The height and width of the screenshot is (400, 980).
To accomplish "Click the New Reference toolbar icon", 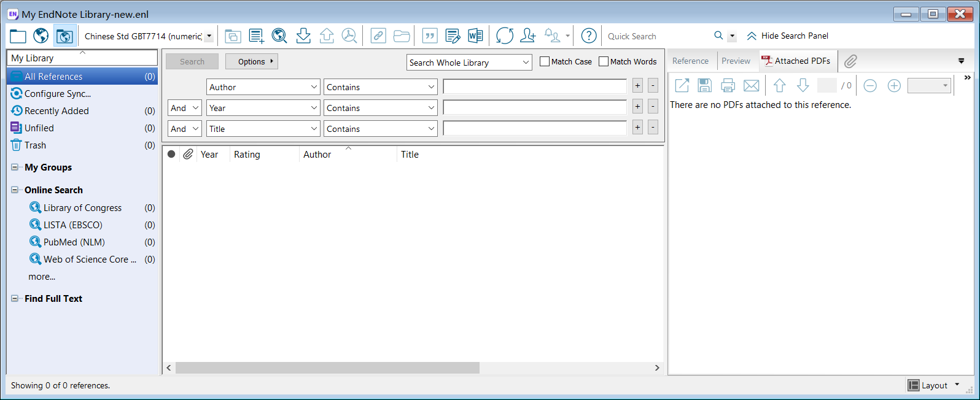I will tap(257, 36).
